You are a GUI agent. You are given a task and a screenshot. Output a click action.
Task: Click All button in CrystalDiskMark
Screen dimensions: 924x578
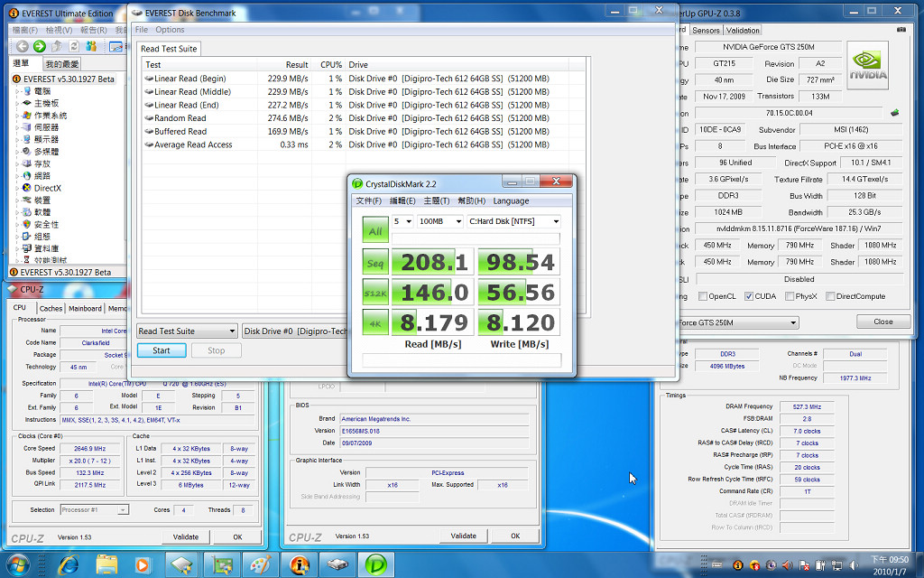375,230
